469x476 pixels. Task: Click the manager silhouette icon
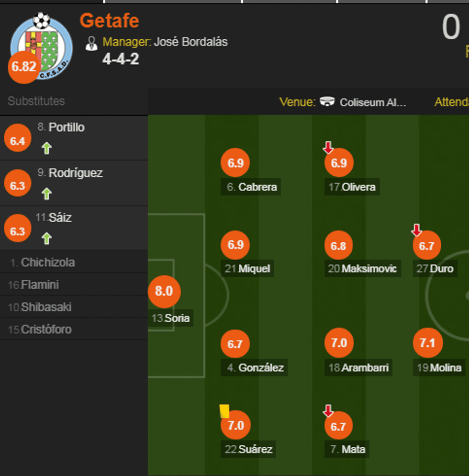point(91,43)
